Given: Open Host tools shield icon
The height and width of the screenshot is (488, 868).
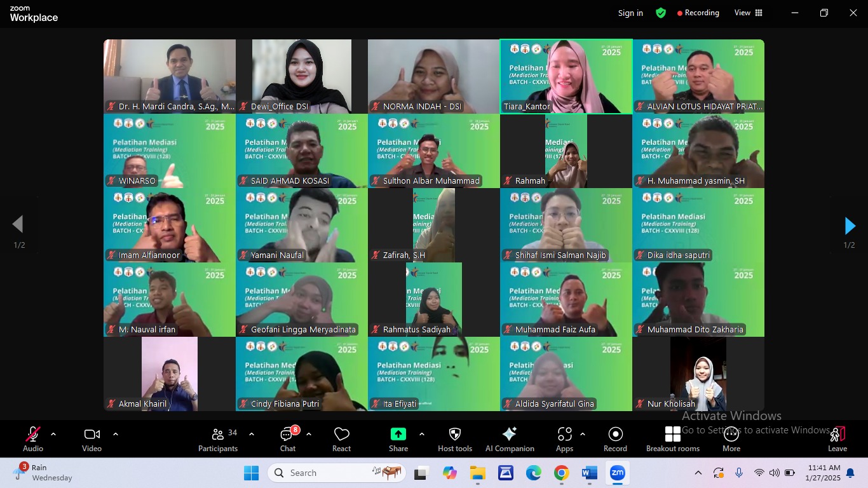Looking at the screenshot, I should point(455,438).
